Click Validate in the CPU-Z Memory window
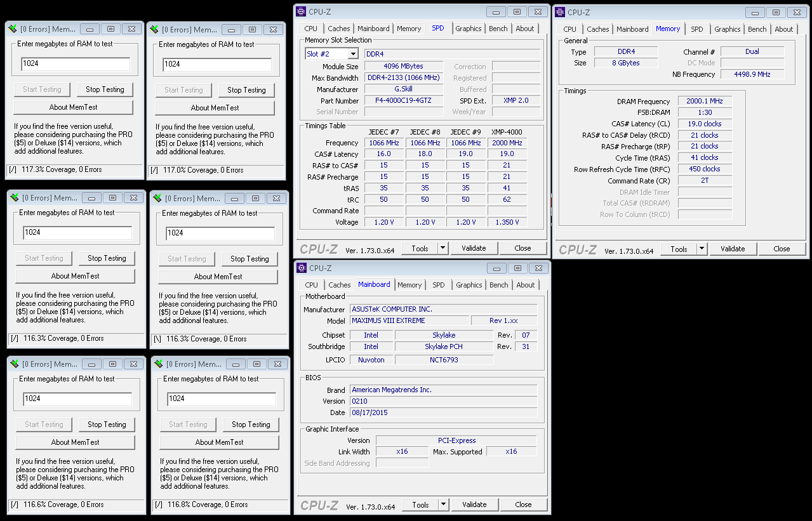Screen dimensions: 812x521 tap(733, 249)
